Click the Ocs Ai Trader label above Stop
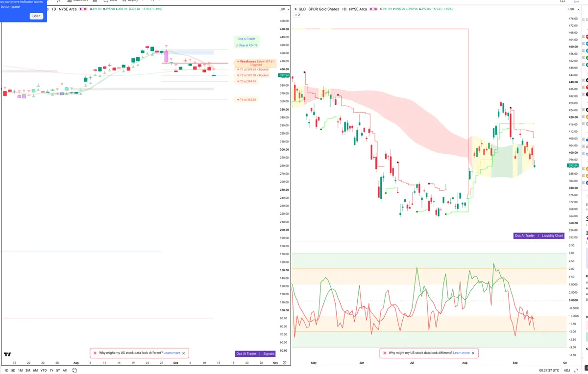The height and width of the screenshot is (374, 588). point(246,39)
